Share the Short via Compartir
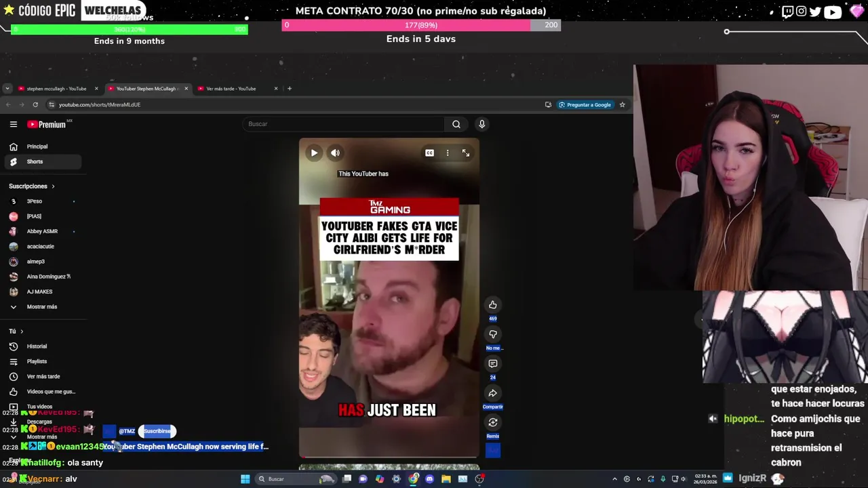This screenshot has height=488, width=868. point(493,393)
